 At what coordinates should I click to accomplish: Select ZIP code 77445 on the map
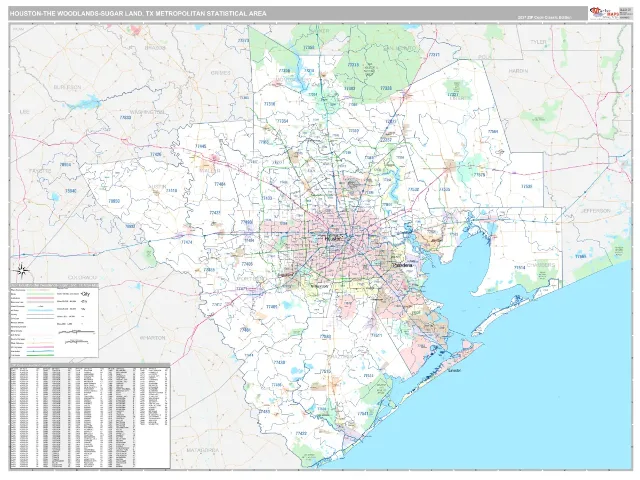200,146
